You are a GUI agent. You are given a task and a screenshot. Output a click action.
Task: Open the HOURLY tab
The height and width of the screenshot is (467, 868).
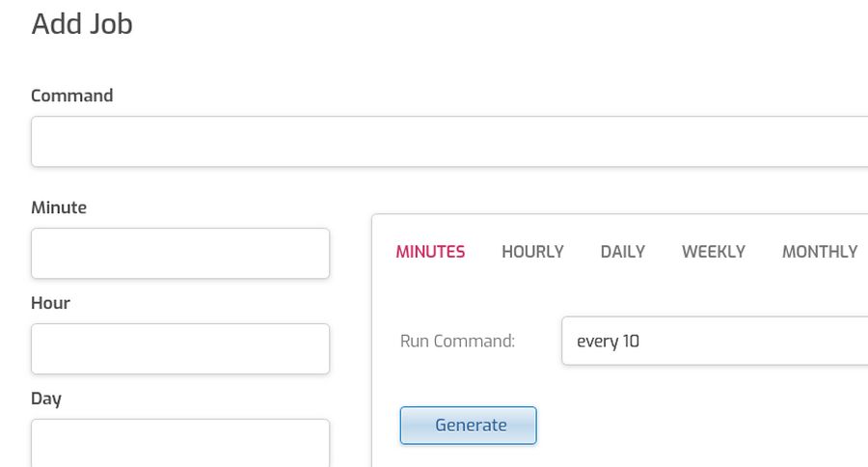[532, 252]
